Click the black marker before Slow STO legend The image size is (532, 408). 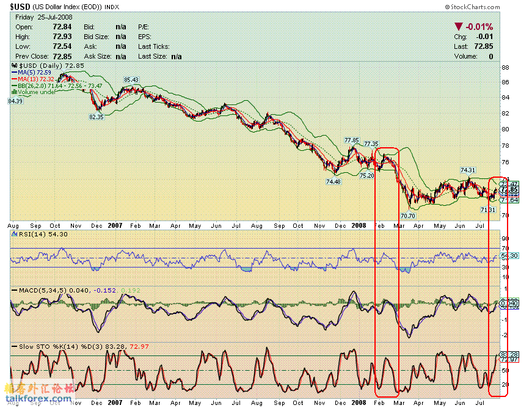click(x=14, y=346)
